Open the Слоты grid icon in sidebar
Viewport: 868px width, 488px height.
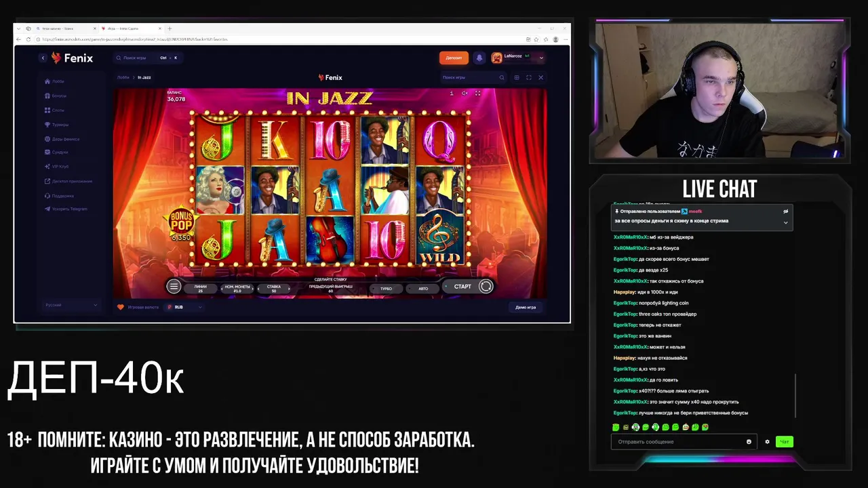[47, 110]
